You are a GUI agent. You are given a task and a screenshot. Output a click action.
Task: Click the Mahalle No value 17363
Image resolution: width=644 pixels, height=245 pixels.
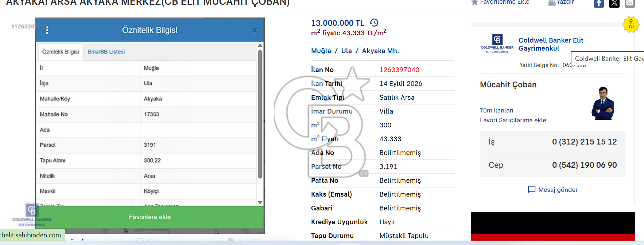pos(151,114)
